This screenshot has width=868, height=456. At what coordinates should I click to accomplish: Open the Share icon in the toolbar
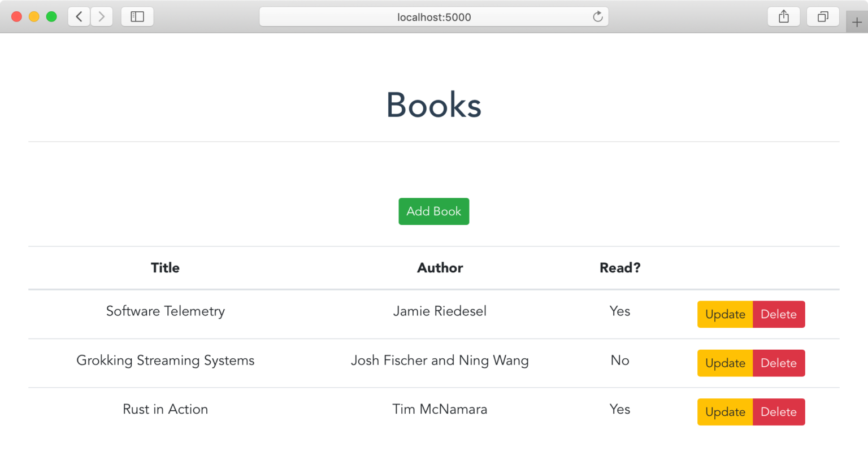pyautogui.click(x=783, y=17)
